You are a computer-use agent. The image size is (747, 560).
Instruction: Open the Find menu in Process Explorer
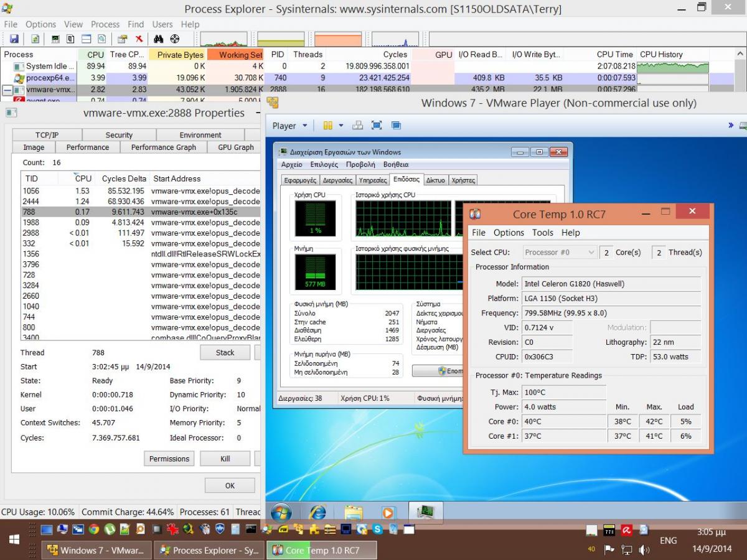[136, 24]
